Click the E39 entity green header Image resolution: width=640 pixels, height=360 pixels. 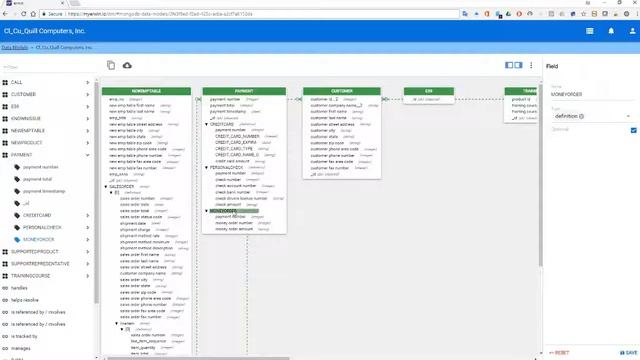(x=429, y=91)
